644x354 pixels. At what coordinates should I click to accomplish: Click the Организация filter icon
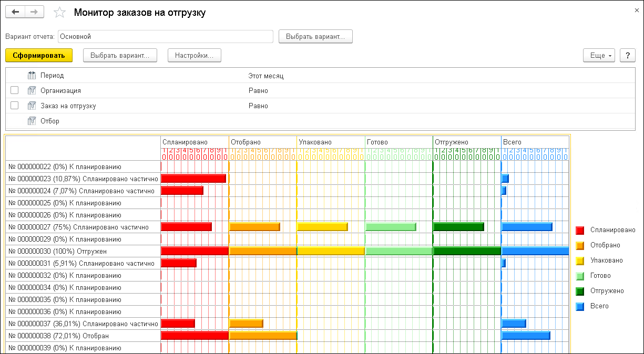tap(32, 91)
